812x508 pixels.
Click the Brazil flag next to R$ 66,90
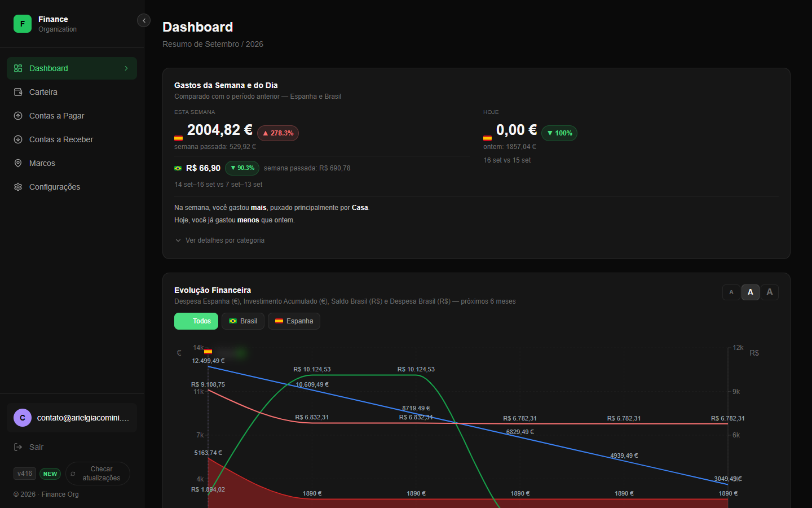178,168
